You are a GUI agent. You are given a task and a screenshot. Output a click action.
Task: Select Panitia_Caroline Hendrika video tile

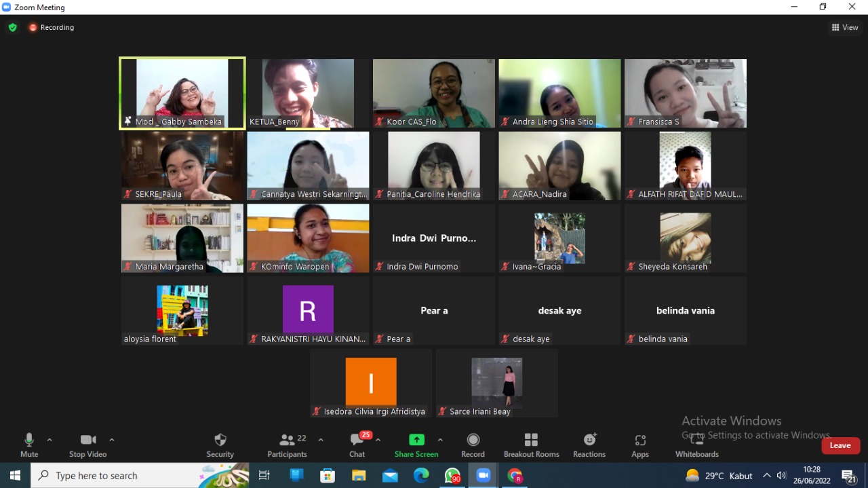434,166
